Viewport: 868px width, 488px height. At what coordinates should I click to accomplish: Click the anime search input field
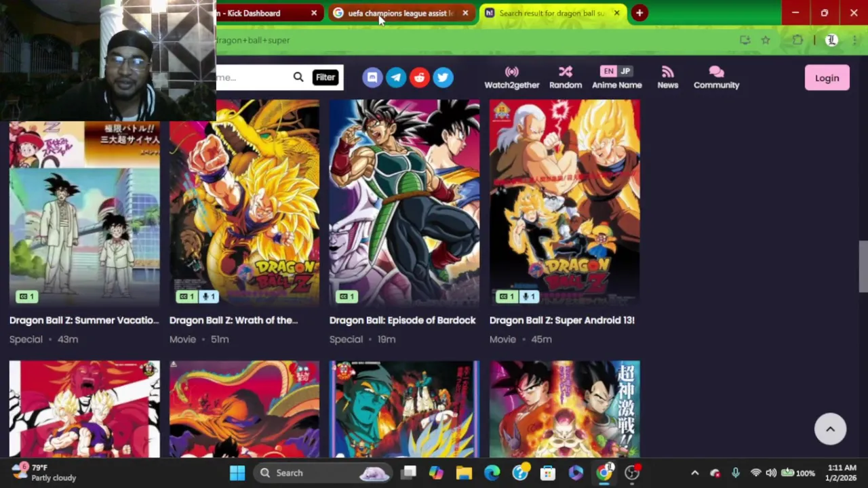252,77
